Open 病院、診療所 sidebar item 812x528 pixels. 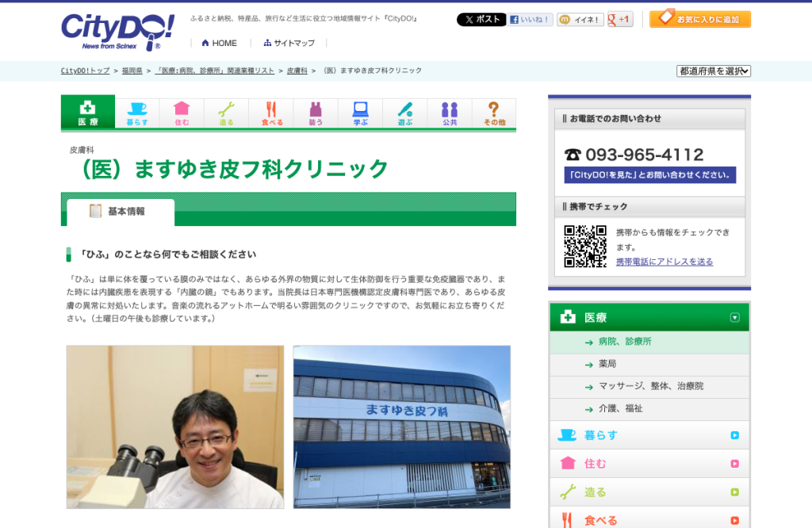[x=649, y=342]
